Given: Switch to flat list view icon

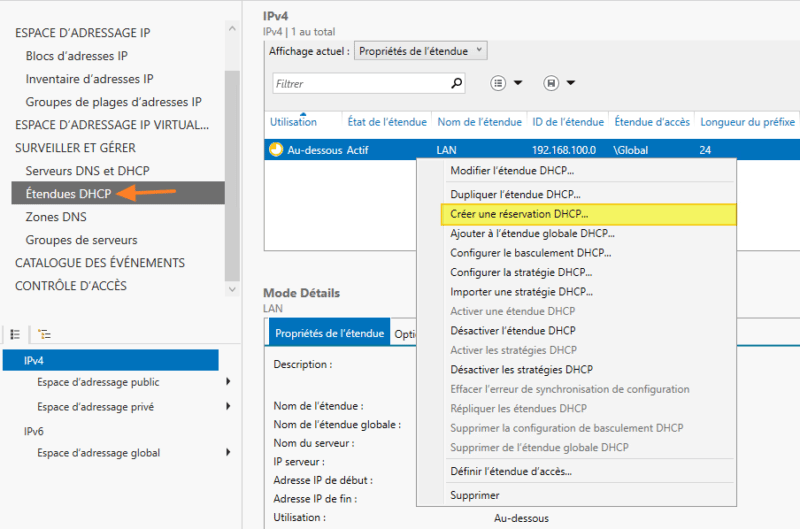Looking at the screenshot, I should [15, 334].
